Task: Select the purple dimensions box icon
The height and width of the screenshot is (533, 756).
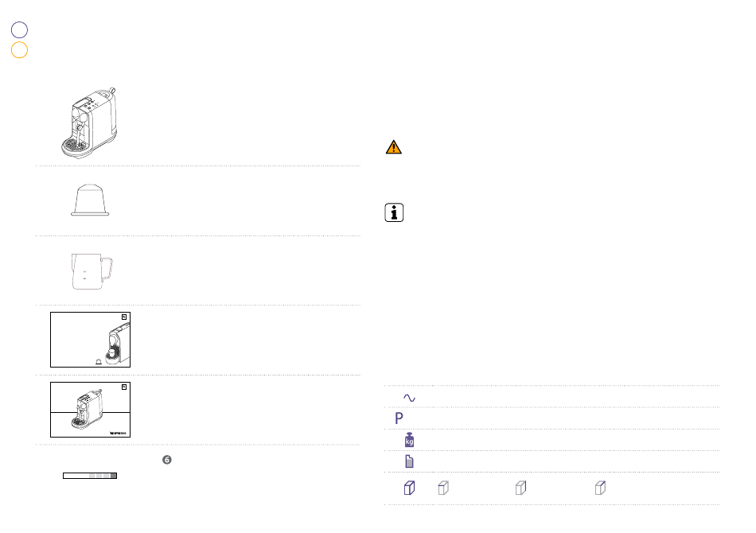Action: (409, 488)
